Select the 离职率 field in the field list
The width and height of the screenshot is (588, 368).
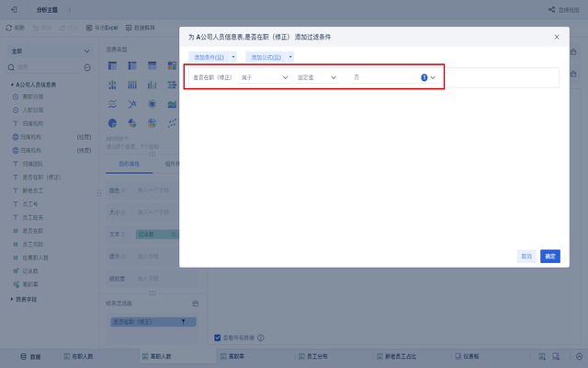point(30,284)
